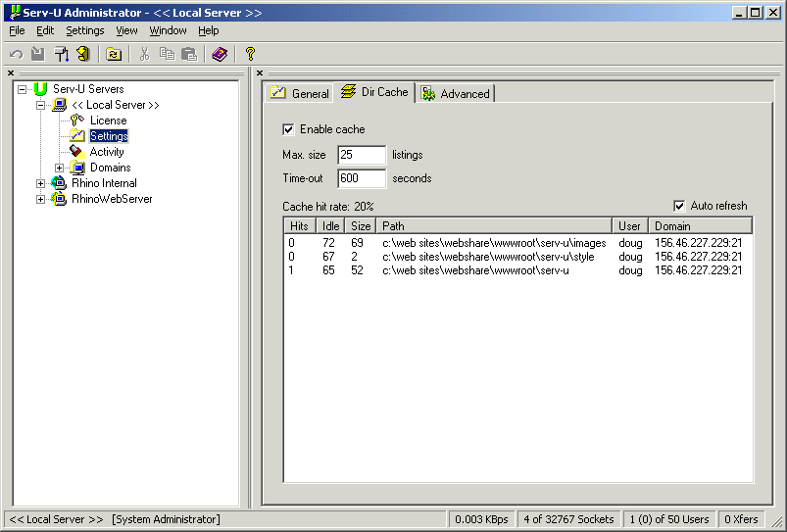Viewport: 787px width, 532px height.
Task: Expand the Domains tree node
Action: pyautogui.click(x=59, y=168)
